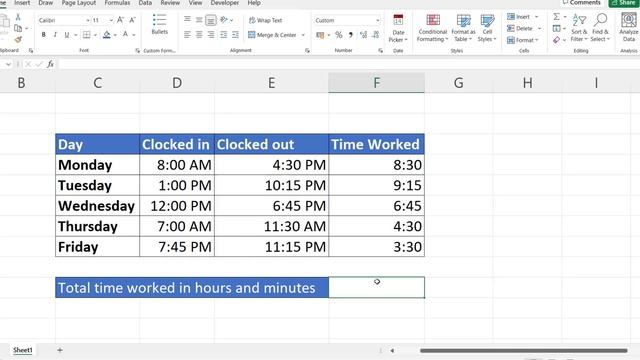
Task: Toggle Wrap Text
Action: pyautogui.click(x=265, y=20)
